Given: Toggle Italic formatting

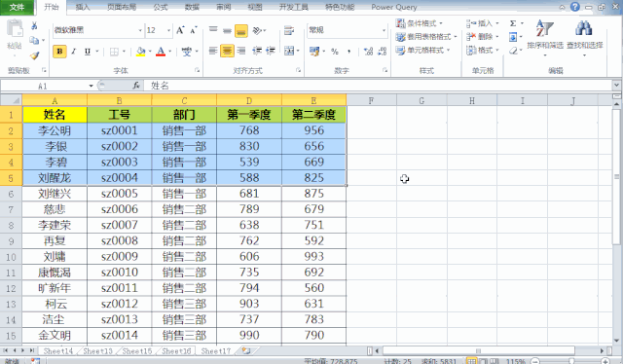Looking at the screenshot, I should 74,52.
